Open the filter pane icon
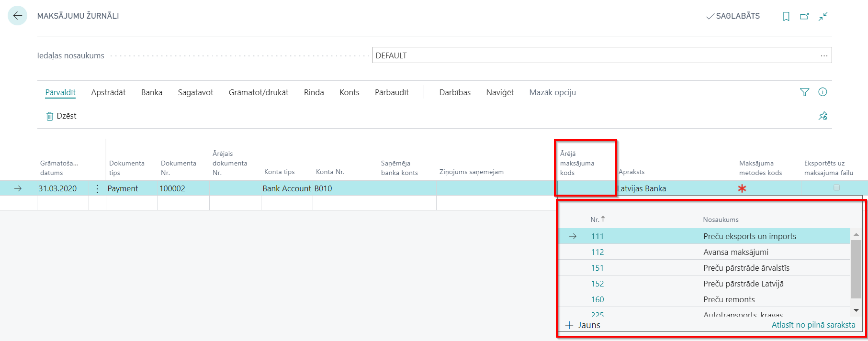Viewport: 868px width, 341px height. [x=805, y=92]
